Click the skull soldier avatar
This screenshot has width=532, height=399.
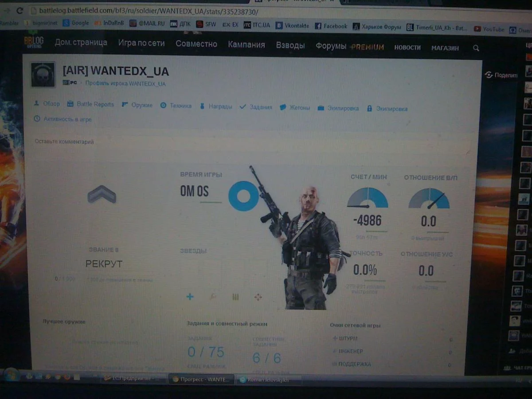coord(43,74)
